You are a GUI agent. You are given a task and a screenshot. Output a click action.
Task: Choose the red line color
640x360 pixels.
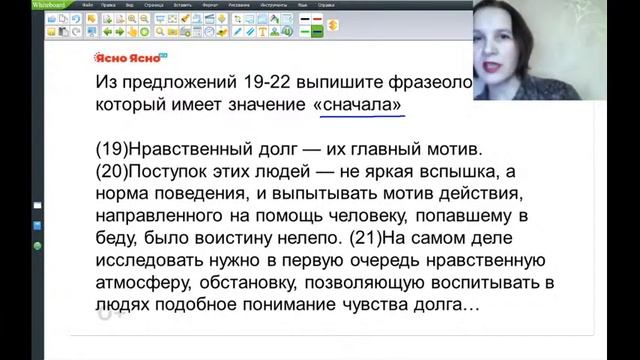pos(317,19)
